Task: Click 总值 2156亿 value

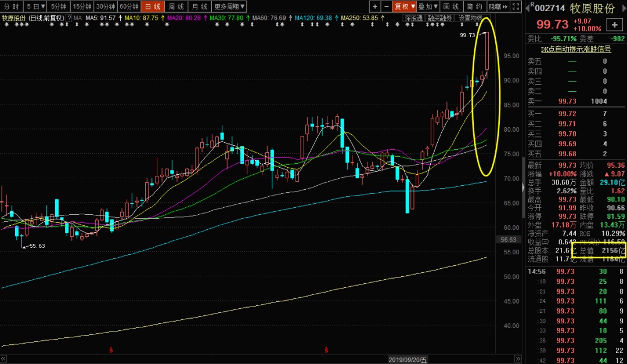Action: tap(614, 250)
